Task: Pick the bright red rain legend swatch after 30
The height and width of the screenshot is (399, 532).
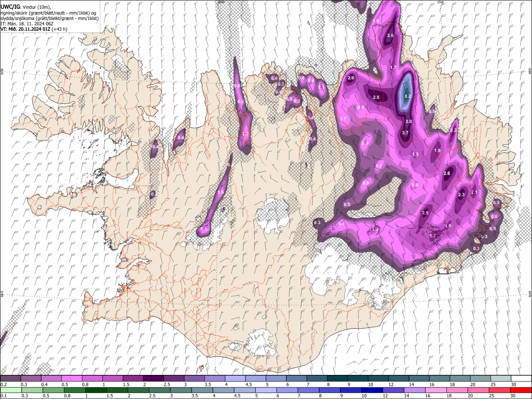Action: point(521,390)
